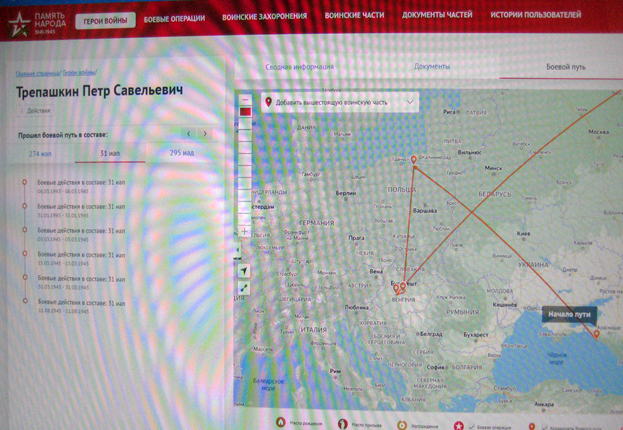
Task: Select timeline marker dated 05.03.1945
Action: click(25, 230)
